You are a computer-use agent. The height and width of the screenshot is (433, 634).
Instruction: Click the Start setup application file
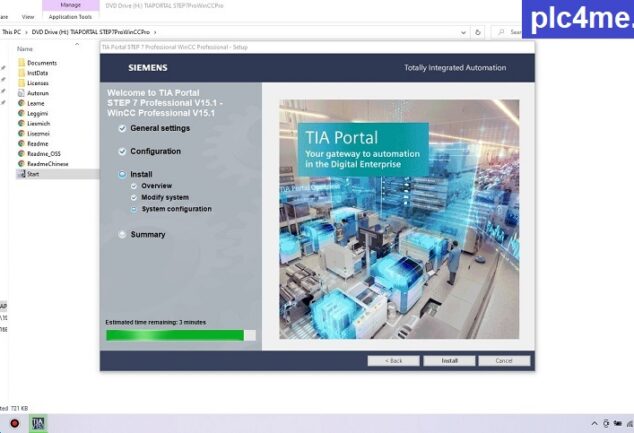pyautogui.click(x=34, y=173)
